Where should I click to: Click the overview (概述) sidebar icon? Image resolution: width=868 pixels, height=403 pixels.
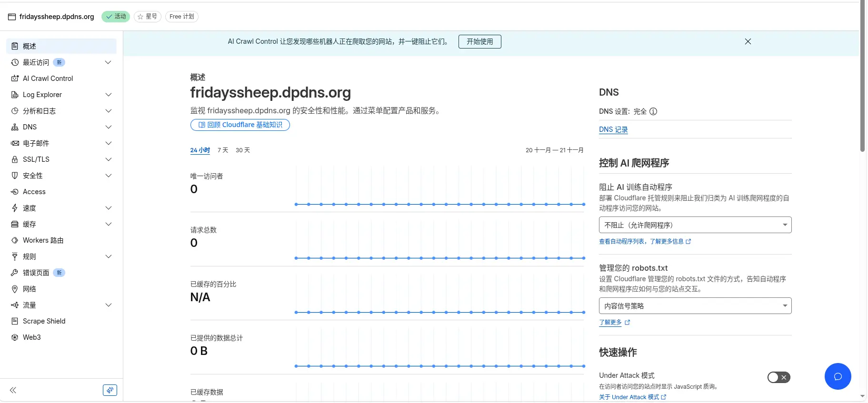tap(15, 46)
